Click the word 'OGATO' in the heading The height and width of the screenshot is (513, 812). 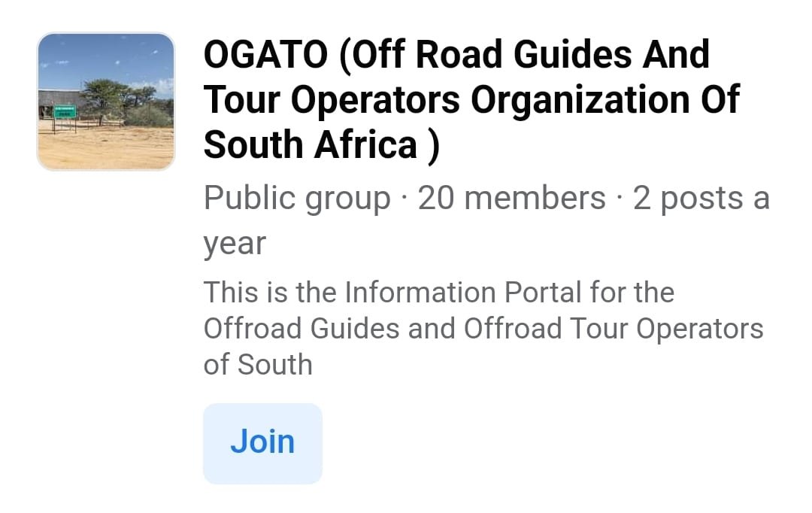pos(265,54)
